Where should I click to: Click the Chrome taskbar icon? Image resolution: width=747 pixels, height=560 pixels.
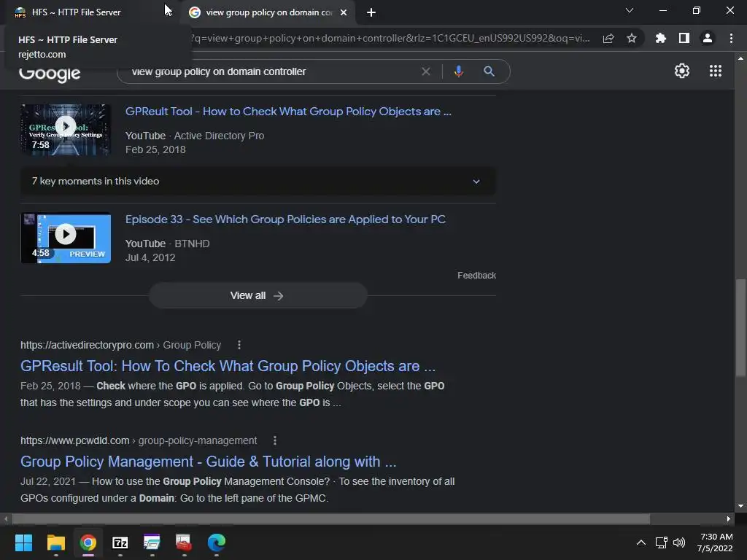coord(88,542)
